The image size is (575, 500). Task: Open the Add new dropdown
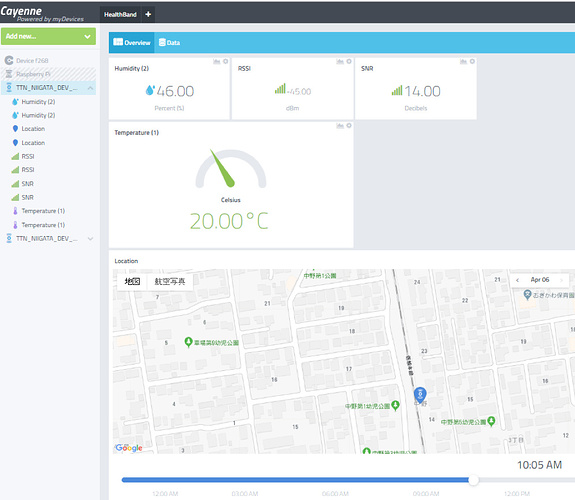48,36
